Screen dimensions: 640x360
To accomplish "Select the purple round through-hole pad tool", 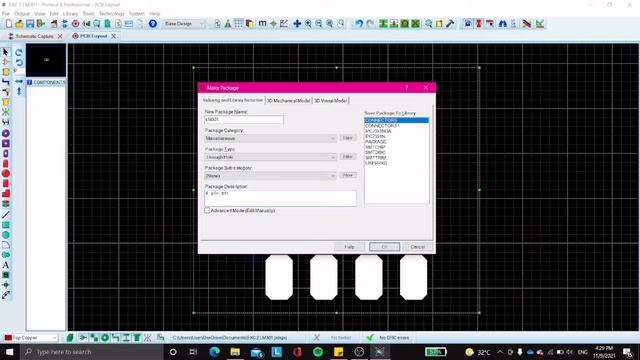I will pos(6,133).
